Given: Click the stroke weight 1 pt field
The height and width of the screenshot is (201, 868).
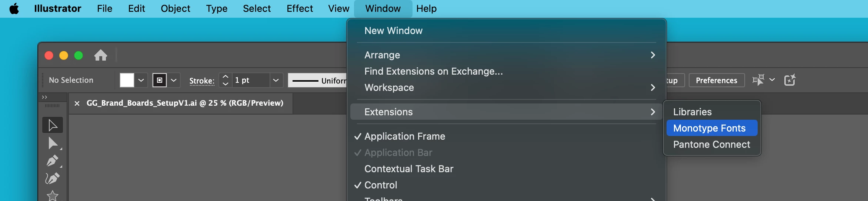Looking at the screenshot, I should pyautogui.click(x=251, y=80).
